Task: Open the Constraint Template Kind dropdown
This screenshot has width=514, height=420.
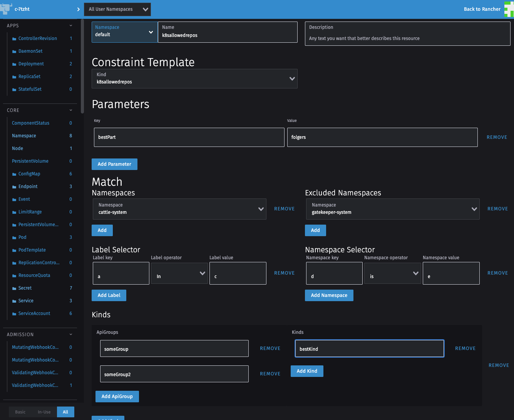Action: tap(194, 78)
